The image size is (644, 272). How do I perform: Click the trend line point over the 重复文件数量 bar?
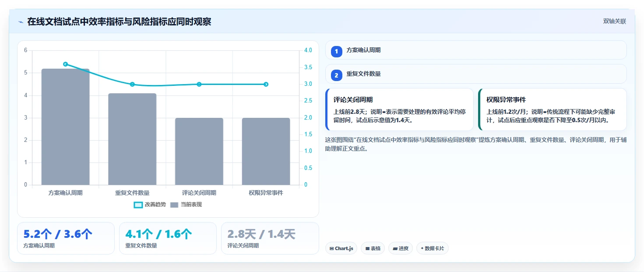pos(132,84)
